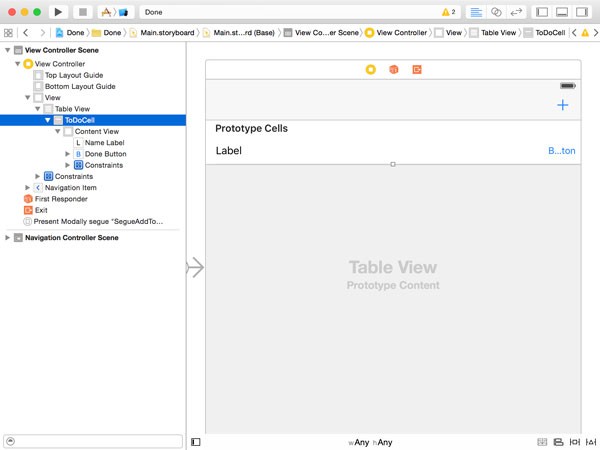This screenshot has height=450, width=600.
Task: Click View Co...er Scene jump bar segment
Action: [321, 33]
